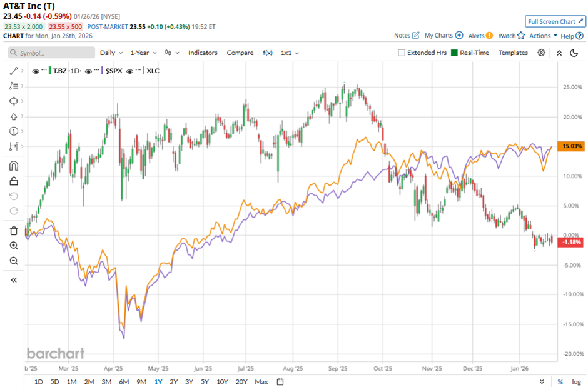Open the calendar date range picker
Screen dimensions: 588x387
tap(280, 381)
